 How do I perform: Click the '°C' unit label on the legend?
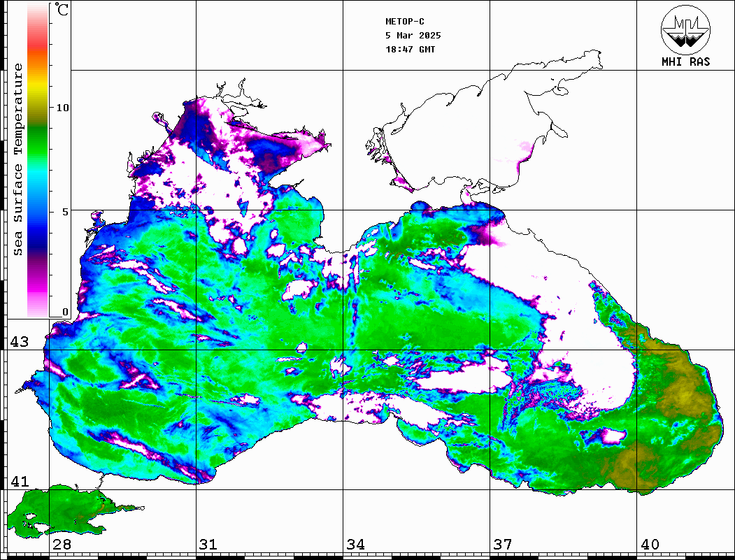pos(62,9)
